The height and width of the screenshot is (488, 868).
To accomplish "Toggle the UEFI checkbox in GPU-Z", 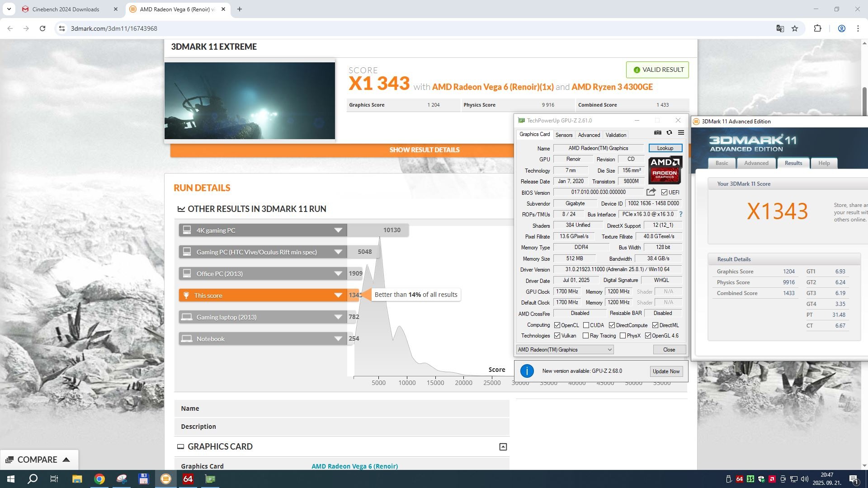I will click(664, 192).
